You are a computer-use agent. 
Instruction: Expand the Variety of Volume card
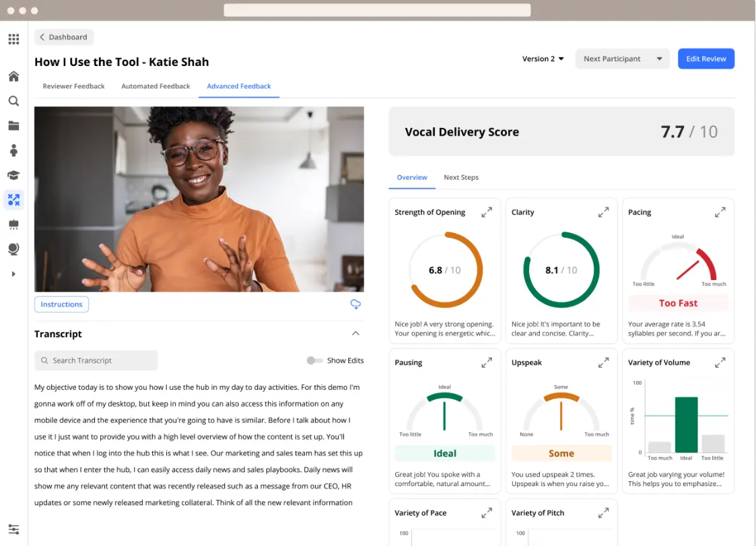coord(720,363)
